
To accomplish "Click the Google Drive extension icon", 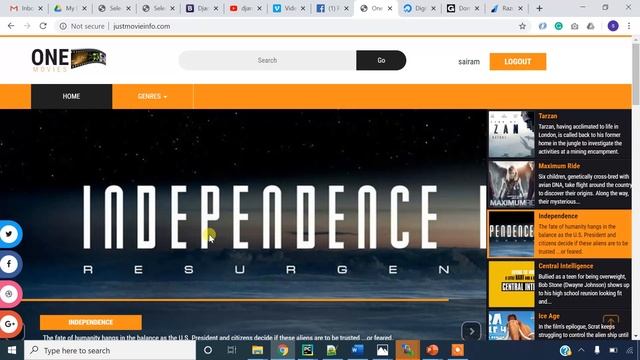I will click(x=590, y=26).
